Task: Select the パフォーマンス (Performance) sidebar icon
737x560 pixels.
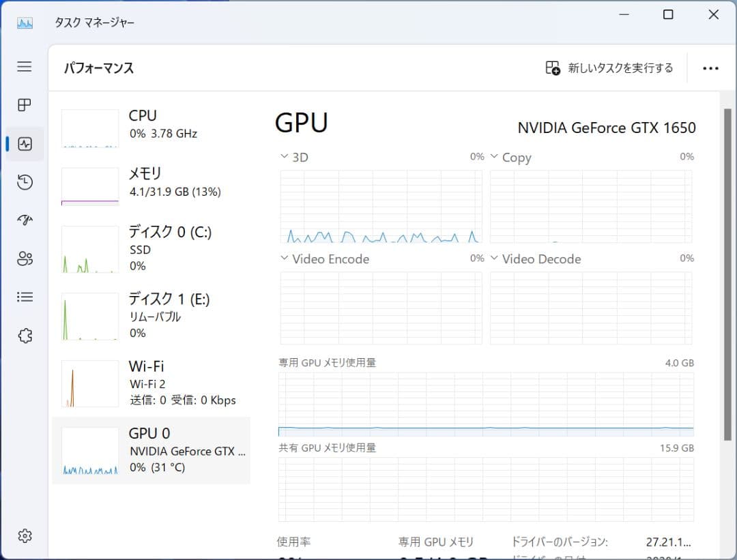Action: [x=24, y=143]
